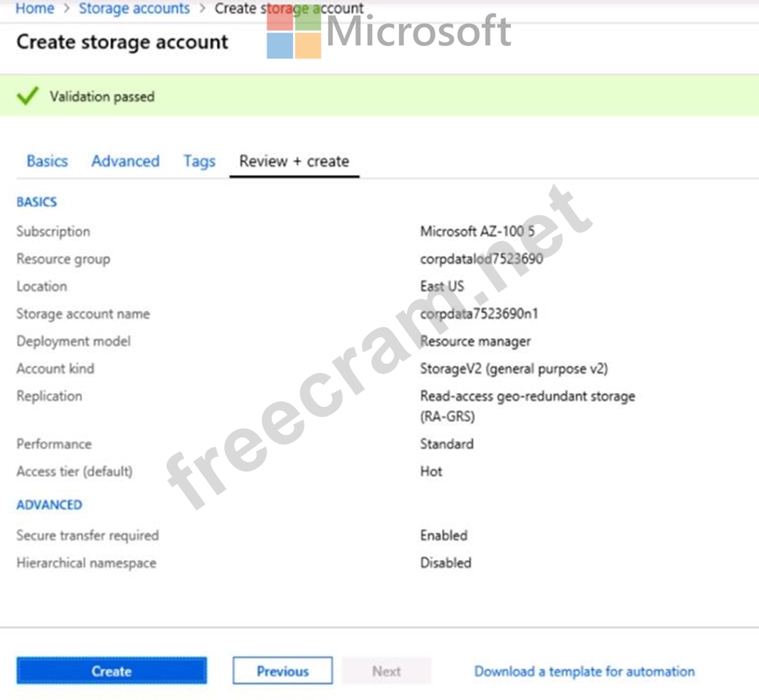Select the storage account name value corpdata7523690n1
The width and height of the screenshot is (759, 700).
pos(479,314)
